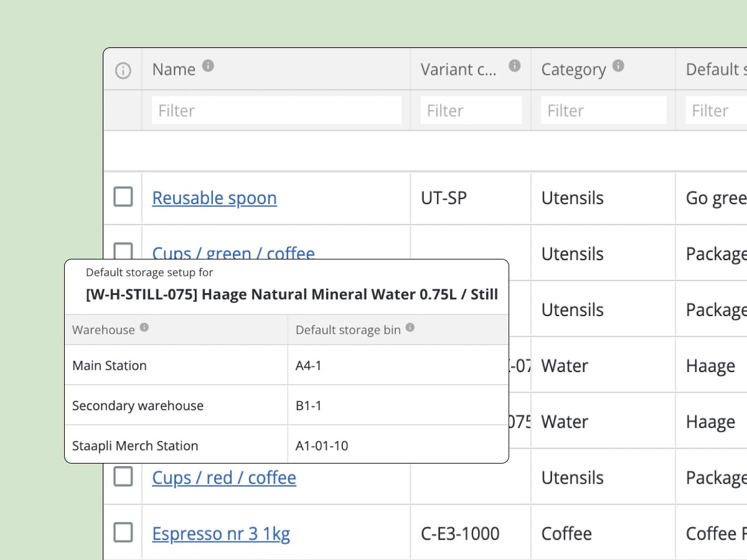Follow the Espresso nr 3 1kg link
Screen dimensions: 747x560
pyautogui.click(x=221, y=533)
